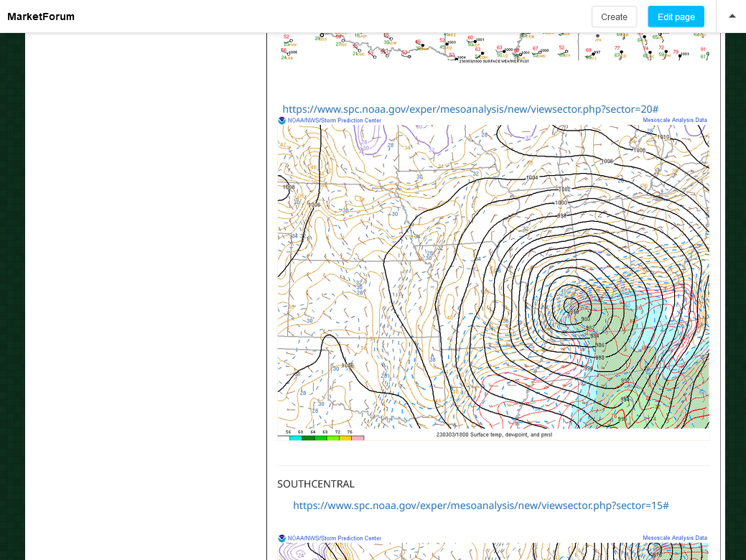Click the cyan 56 swatch in the dewpoint legend
746x560 pixels.
(296, 438)
